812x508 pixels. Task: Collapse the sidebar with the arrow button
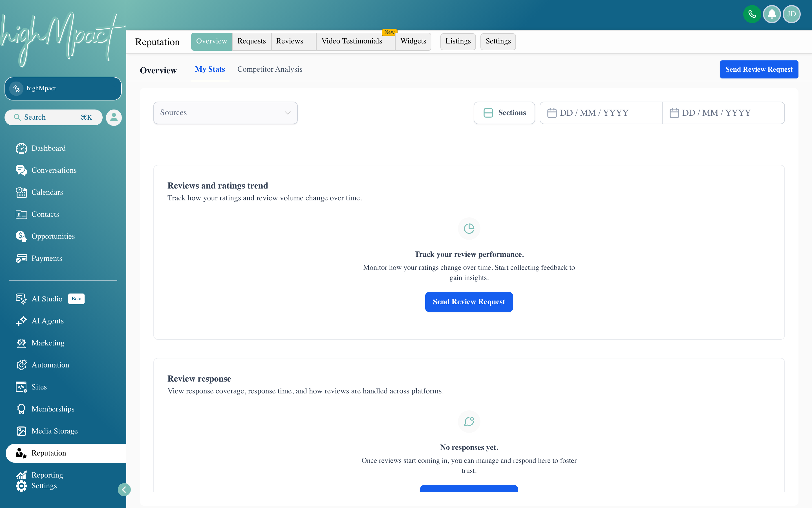pyautogui.click(x=124, y=490)
